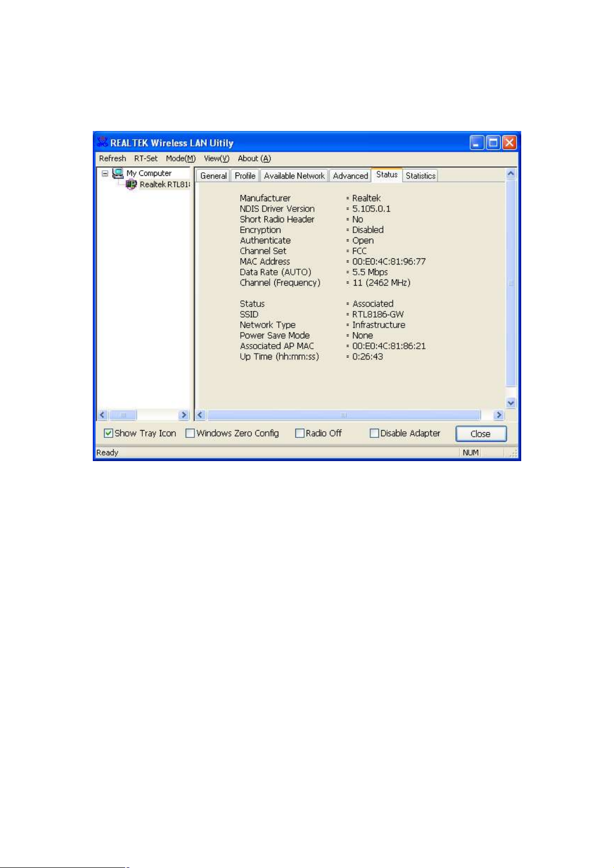Image resolution: width=614 pixels, height=868 pixels.
Task: Click the status panel scroll down arrow
Action: coord(511,403)
